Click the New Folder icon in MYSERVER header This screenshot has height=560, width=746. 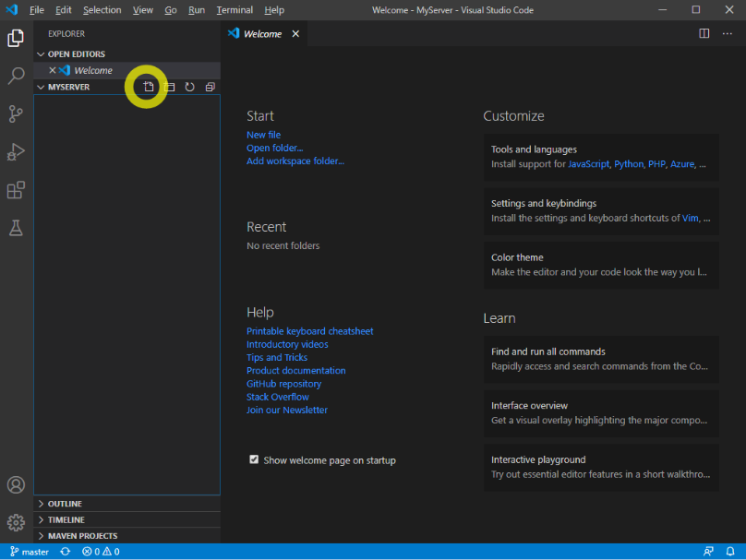click(169, 87)
